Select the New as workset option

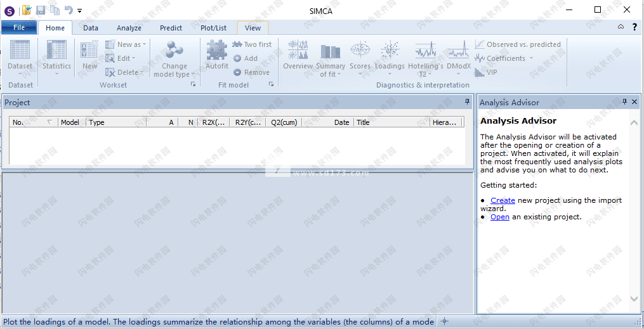(126, 44)
